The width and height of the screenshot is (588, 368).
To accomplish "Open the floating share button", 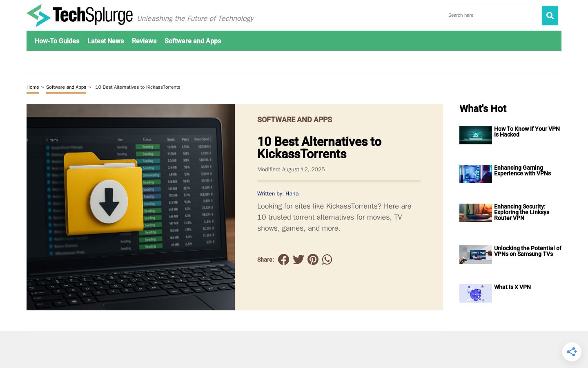I will tap(572, 352).
